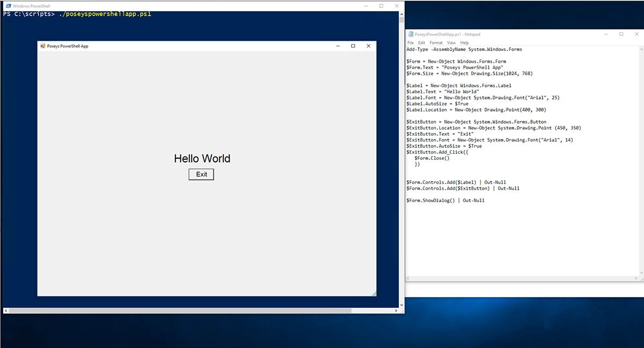Minimize the Poseys PowerShell App form
Image resolution: width=644 pixels, height=348 pixels.
[x=338, y=46]
